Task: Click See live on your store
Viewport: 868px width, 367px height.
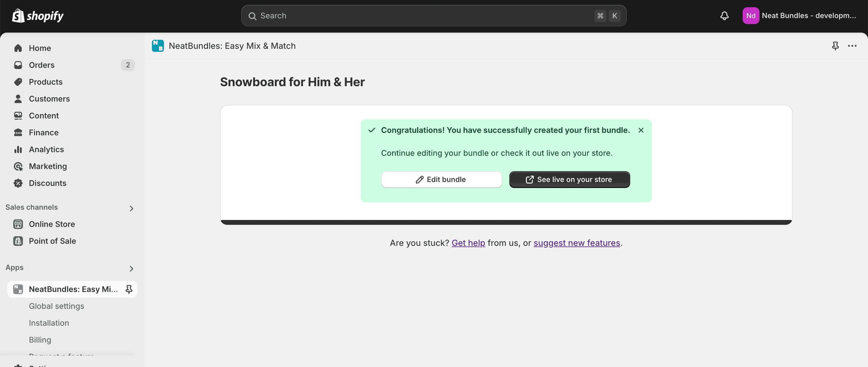Action: [569, 180]
